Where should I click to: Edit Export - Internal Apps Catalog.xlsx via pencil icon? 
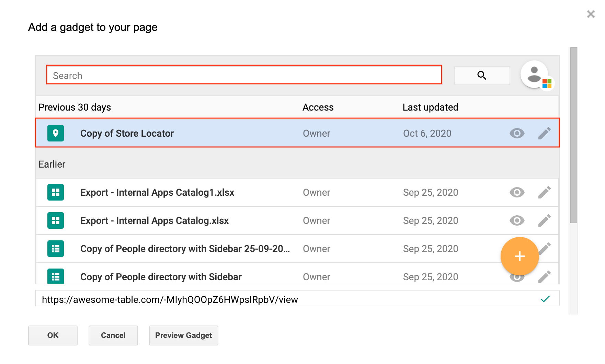pos(545,220)
